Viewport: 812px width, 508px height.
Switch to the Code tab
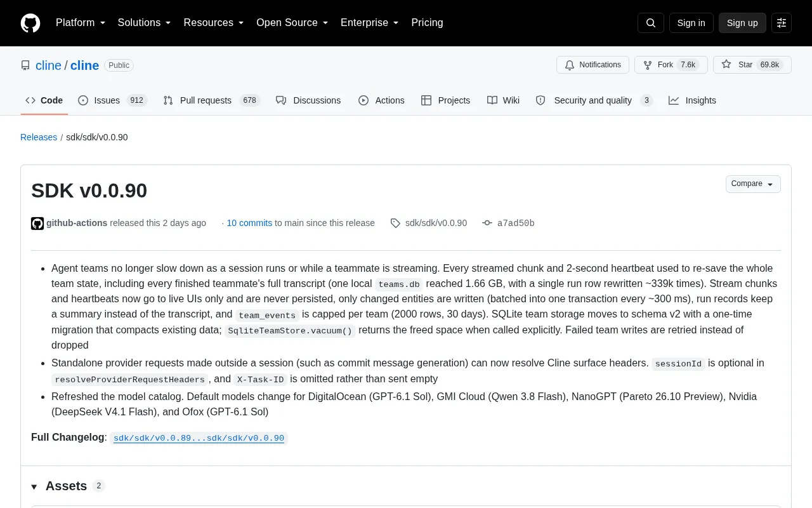coord(44,100)
